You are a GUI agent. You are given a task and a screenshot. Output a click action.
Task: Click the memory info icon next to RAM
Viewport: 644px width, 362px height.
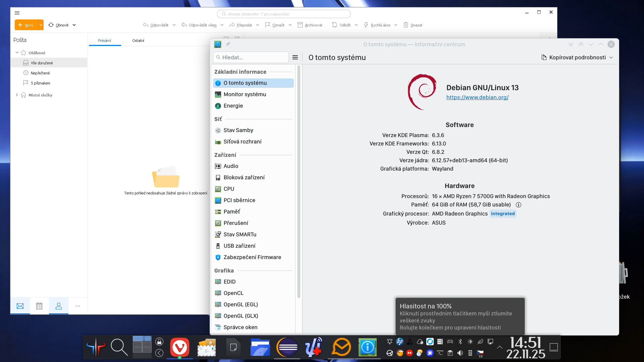click(518, 205)
